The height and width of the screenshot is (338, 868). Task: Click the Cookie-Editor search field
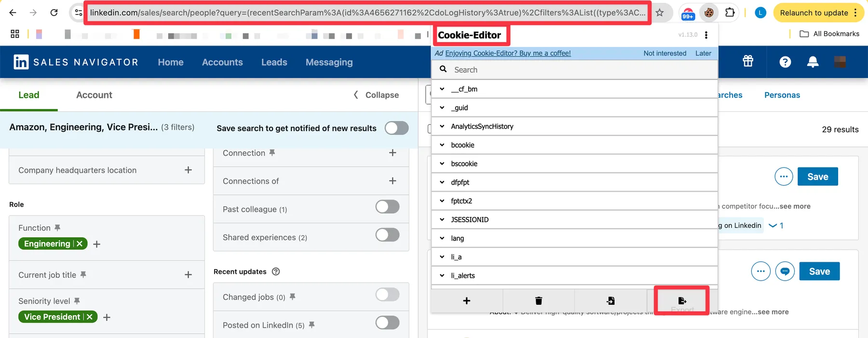coord(574,69)
